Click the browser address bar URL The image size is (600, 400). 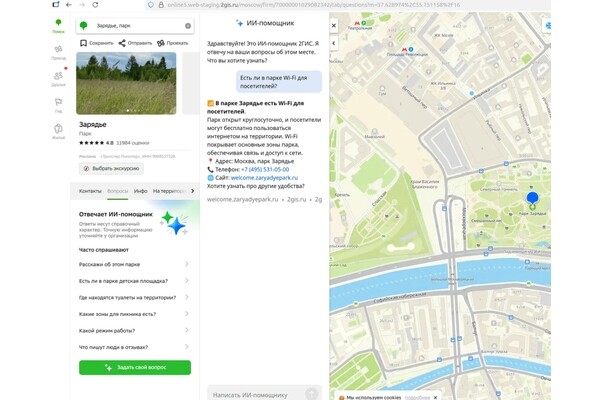pos(314,5)
